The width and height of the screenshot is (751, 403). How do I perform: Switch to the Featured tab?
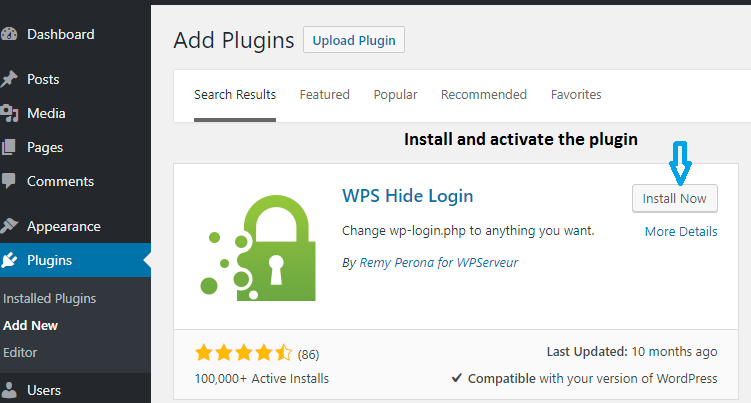324,95
